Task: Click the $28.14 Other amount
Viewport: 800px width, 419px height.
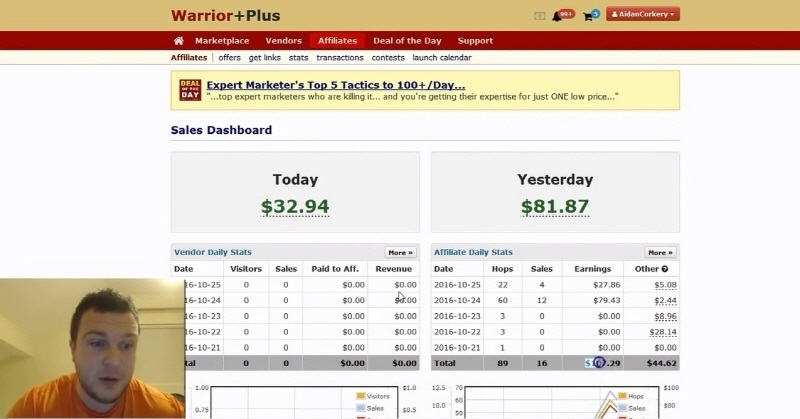Action: [663, 332]
